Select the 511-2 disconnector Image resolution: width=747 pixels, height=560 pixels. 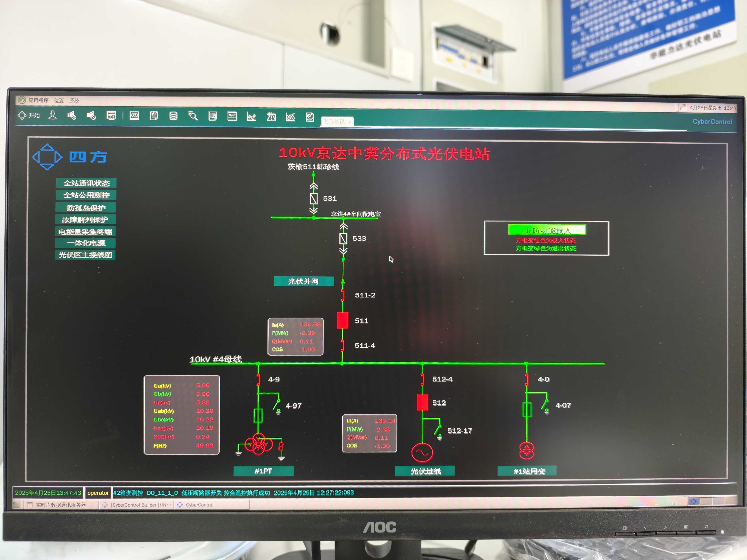pos(343,295)
